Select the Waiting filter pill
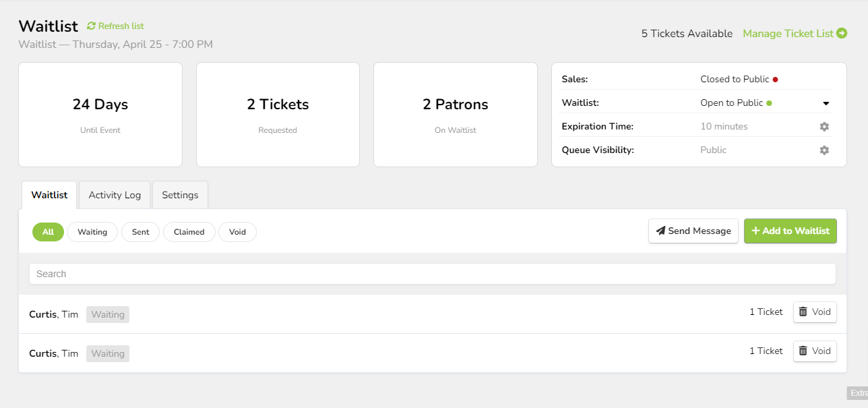The image size is (868, 408). (92, 231)
